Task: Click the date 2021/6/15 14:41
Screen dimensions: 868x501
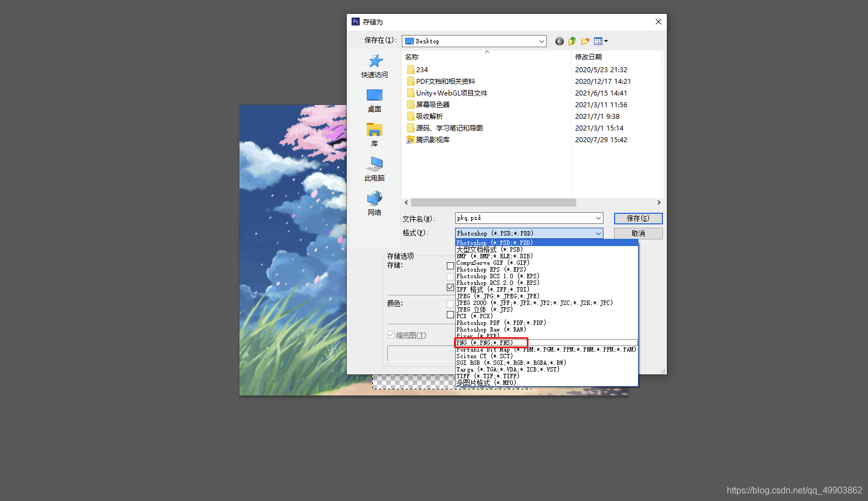Action: 601,93
